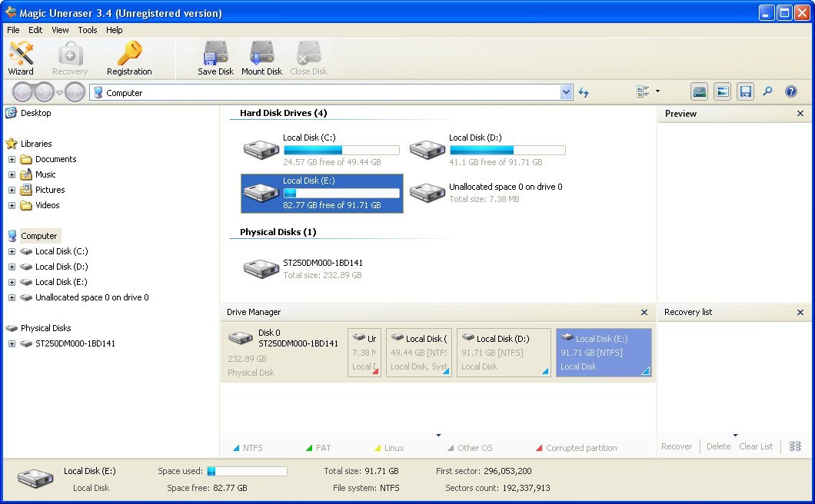Open the Tools menu
Screen dimensions: 815x504
point(87,30)
